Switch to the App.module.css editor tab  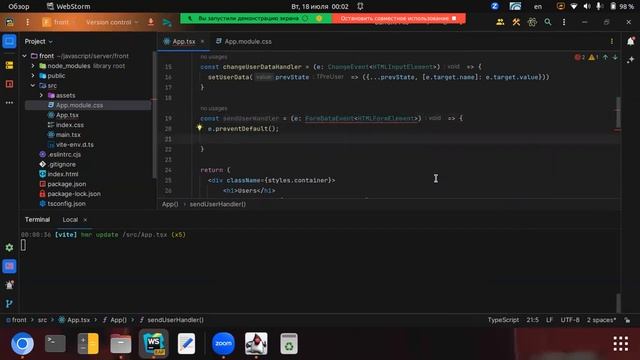point(244,41)
